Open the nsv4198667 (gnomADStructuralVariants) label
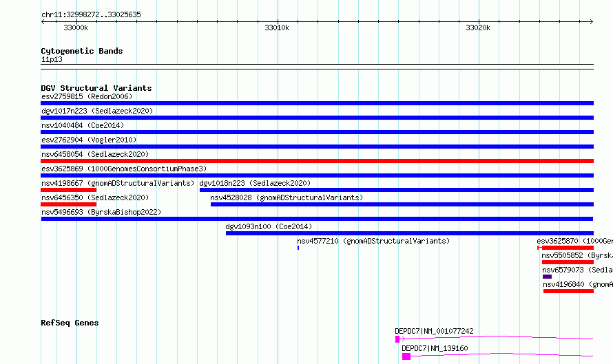613x364 pixels. point(118,183)
